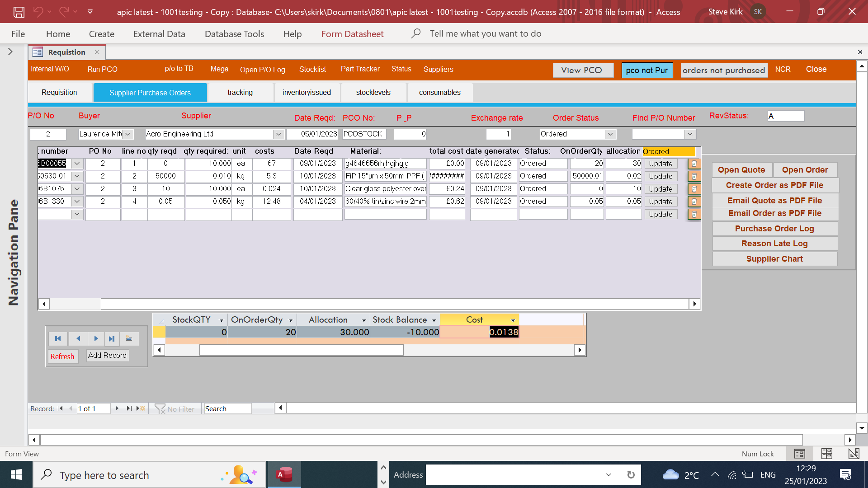Open the Database Tools ribbon tab
Image resolution: width=868 pixels, height=488 pixels.
click(x=234, y=34)
